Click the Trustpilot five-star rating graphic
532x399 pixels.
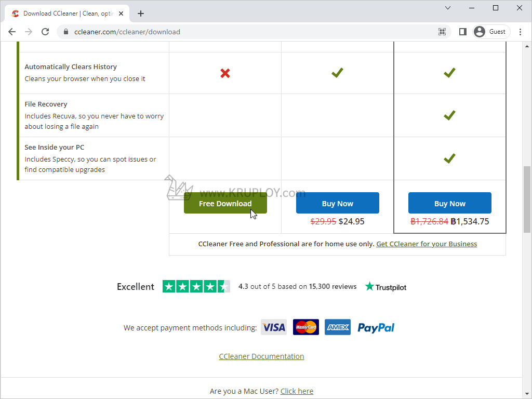tap(196, 287)
